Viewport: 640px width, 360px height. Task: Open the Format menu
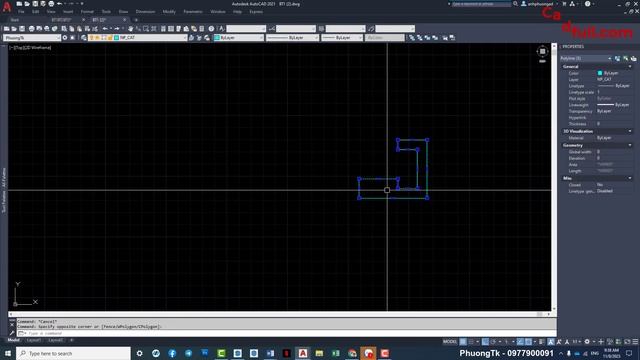[x=87, y=12]
